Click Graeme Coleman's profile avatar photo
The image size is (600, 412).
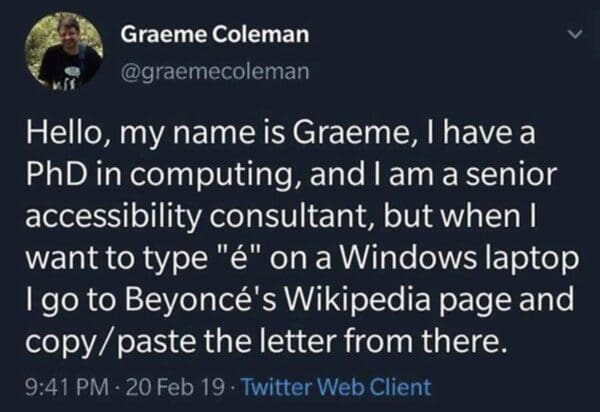[x=64, y=50]
